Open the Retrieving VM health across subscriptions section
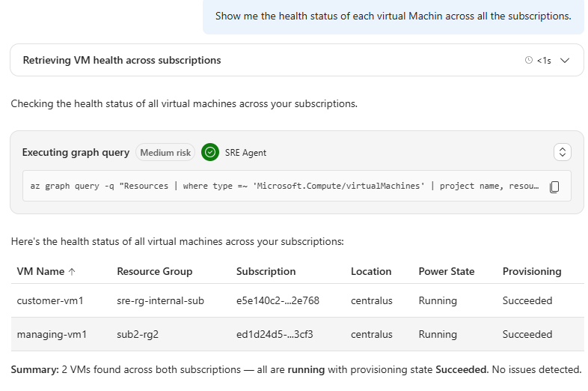The width and height of the screenshot is (588, 391). [122, 60]
